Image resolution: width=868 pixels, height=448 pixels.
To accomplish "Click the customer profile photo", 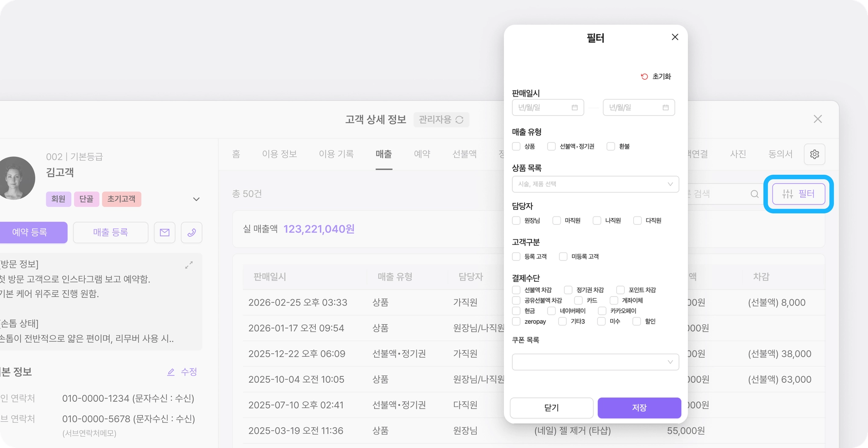I will [x=16, y=178].
